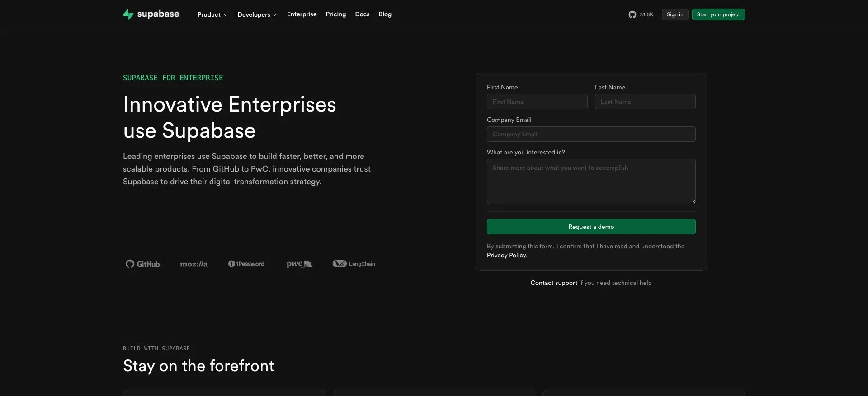The image size is (868, 396).
Task: Click the Mozilla customer logo
Action: pos(193,264)
